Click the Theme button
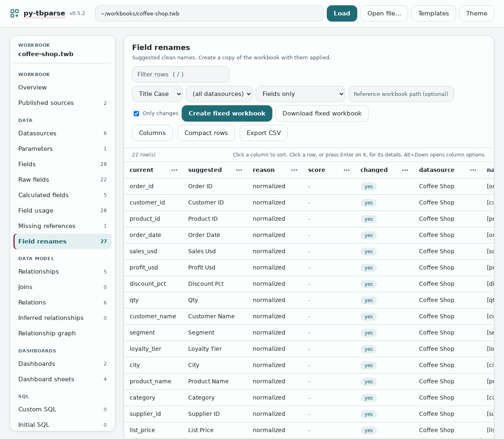Screen dimensions: 504x439 pos(477,13)
